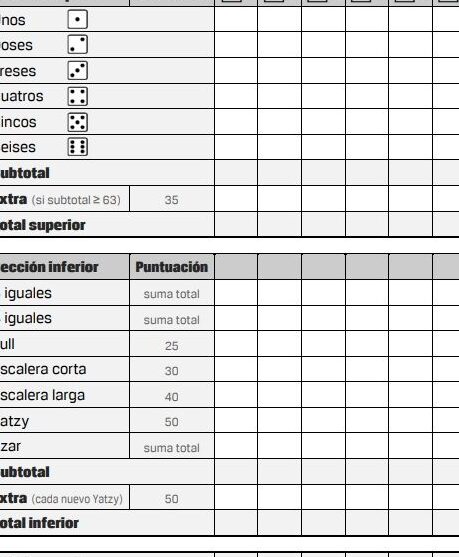Click the four-pip die icon
459x557 pixels.
(x=77, y=96)
